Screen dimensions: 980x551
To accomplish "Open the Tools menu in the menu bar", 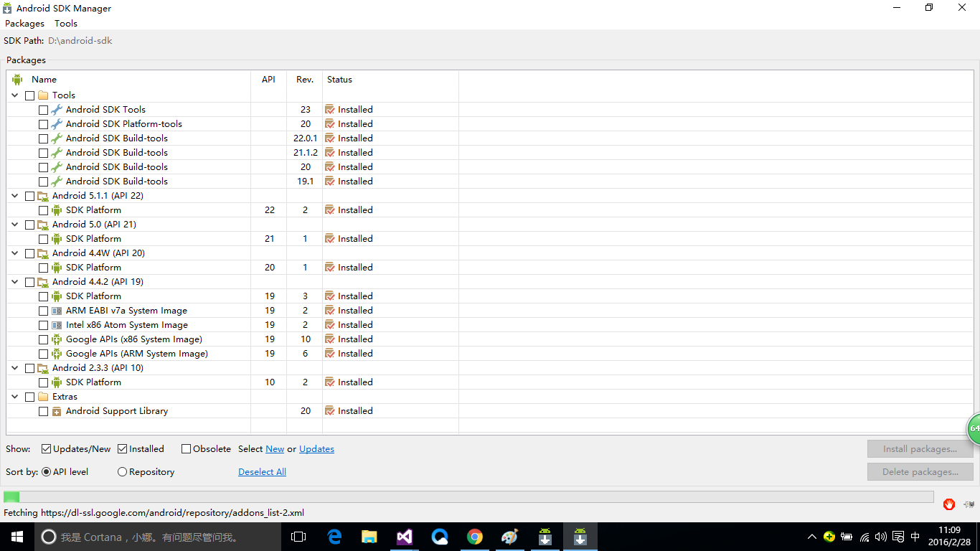I will (x=66, y=24).
